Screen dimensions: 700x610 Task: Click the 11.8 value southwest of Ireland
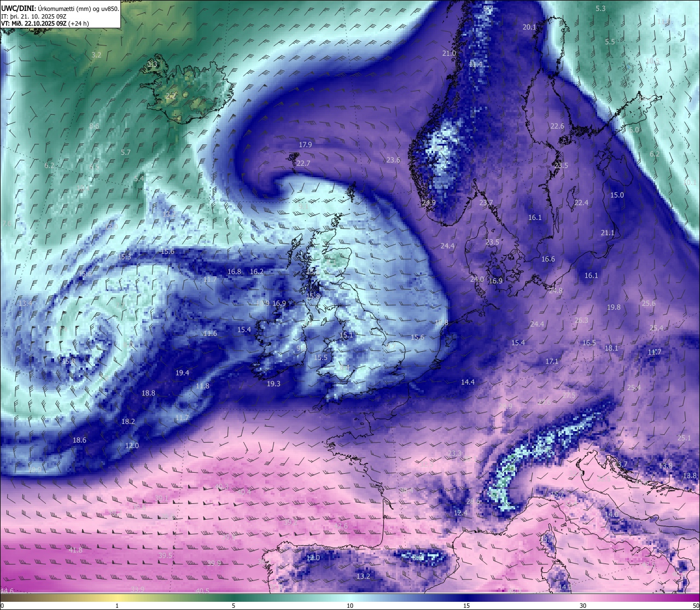pyautogui.click(x=202, y=386)
